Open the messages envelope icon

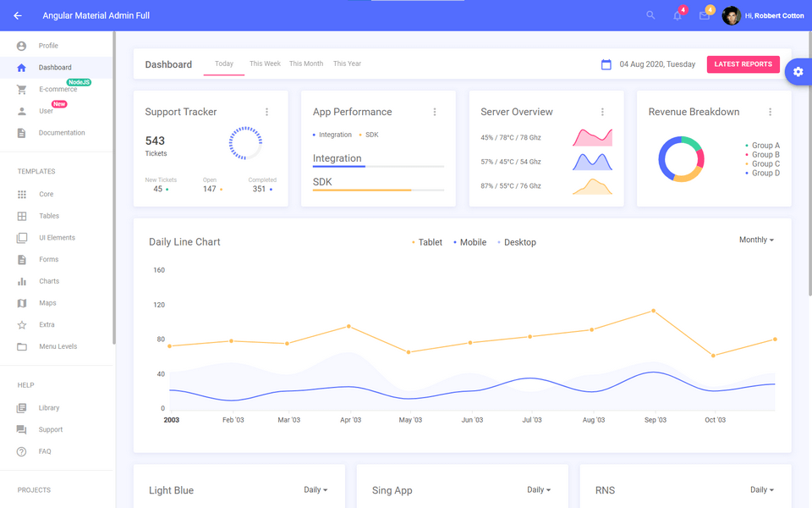coord(704,15)
